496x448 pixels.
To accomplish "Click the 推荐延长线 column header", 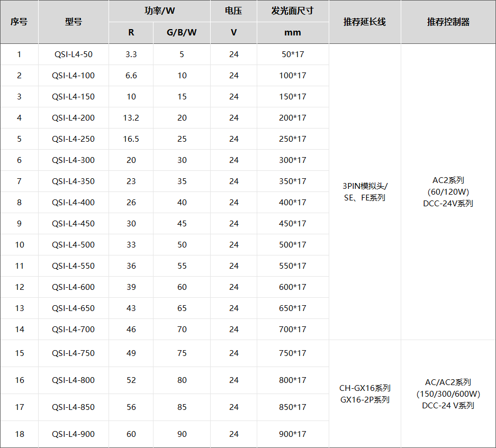I will [365, 22].
